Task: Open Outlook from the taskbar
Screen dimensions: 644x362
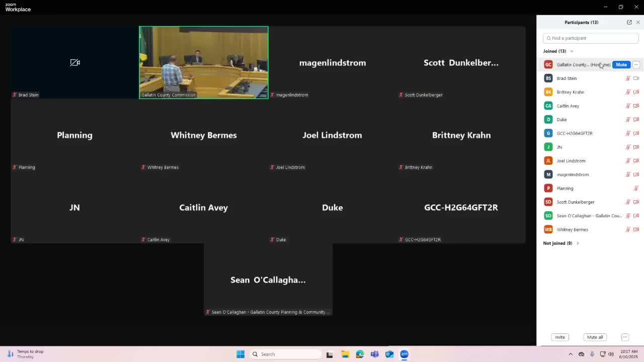Action: pos(389,354)
